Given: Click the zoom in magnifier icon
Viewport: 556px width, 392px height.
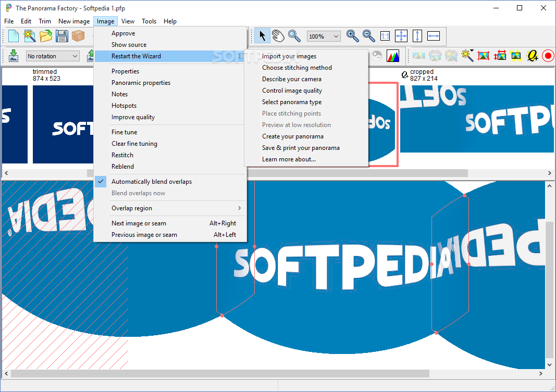Looking at the screenshot, I should (352, 36).
